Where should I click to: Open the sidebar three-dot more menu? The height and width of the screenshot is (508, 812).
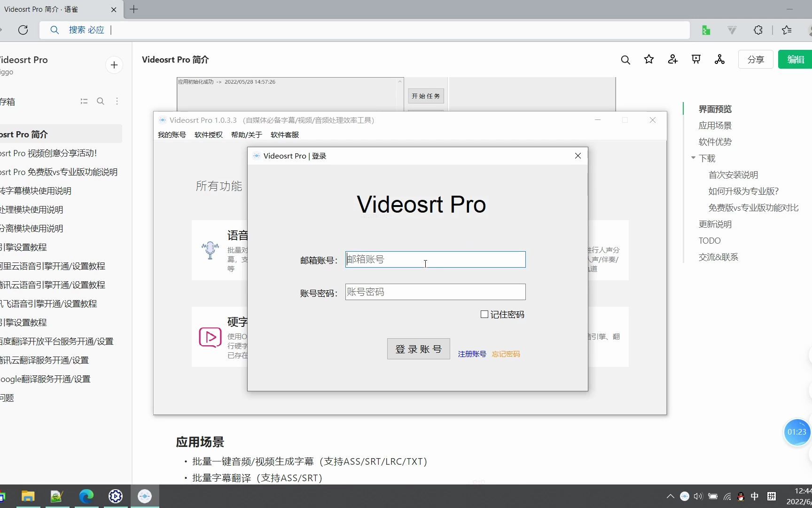coord(117,101)
